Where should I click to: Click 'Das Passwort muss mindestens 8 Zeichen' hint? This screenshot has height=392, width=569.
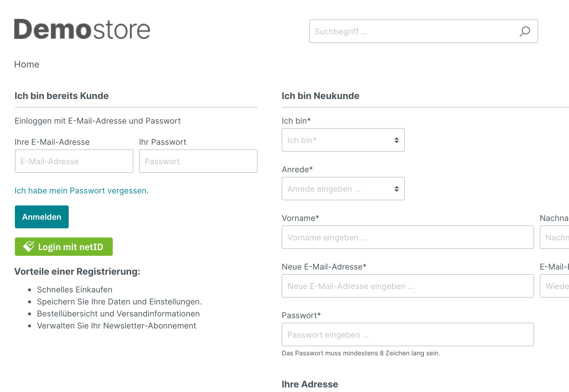(361, 353)
